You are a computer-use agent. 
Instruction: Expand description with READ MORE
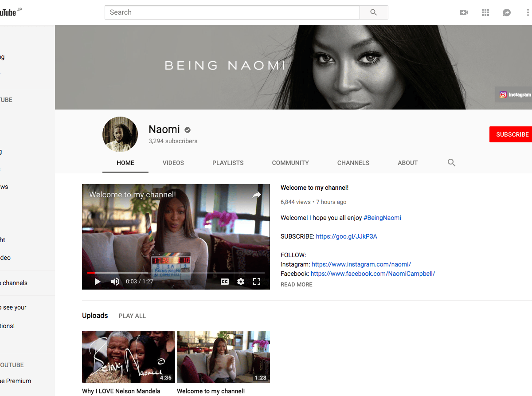(x=297, y=285)
